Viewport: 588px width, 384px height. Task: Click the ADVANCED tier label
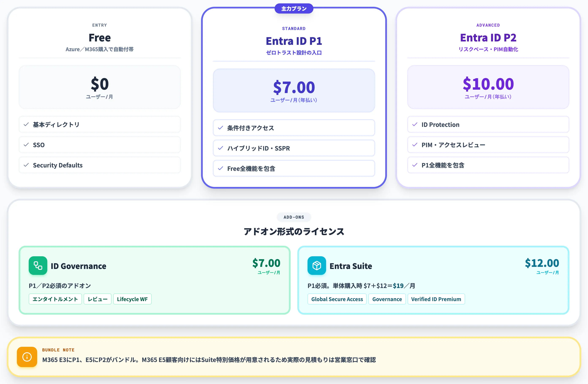[x=488, y=25]
